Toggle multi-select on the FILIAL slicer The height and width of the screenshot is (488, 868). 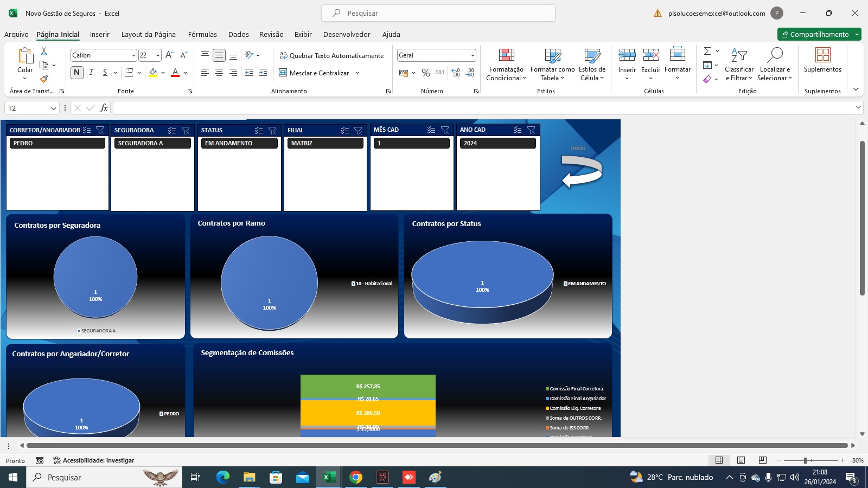(345, 130)
